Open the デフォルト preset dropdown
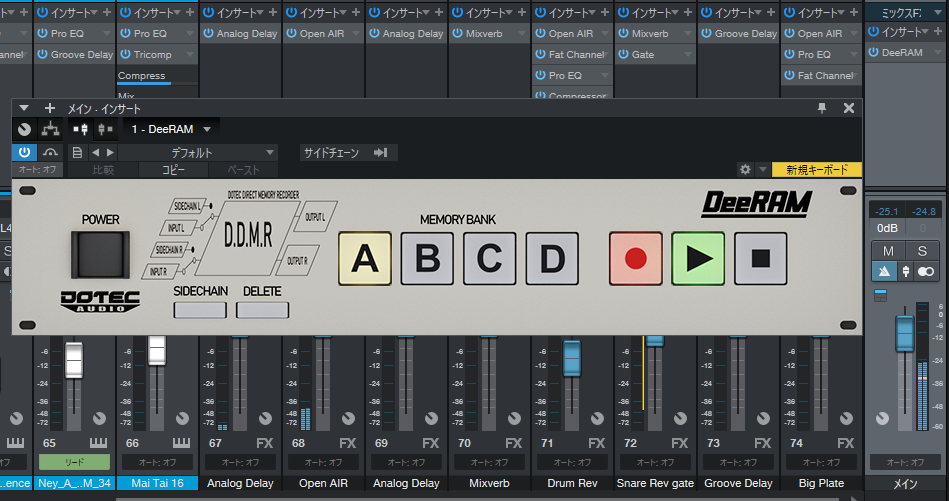949x501 pixels. (197, 152)
